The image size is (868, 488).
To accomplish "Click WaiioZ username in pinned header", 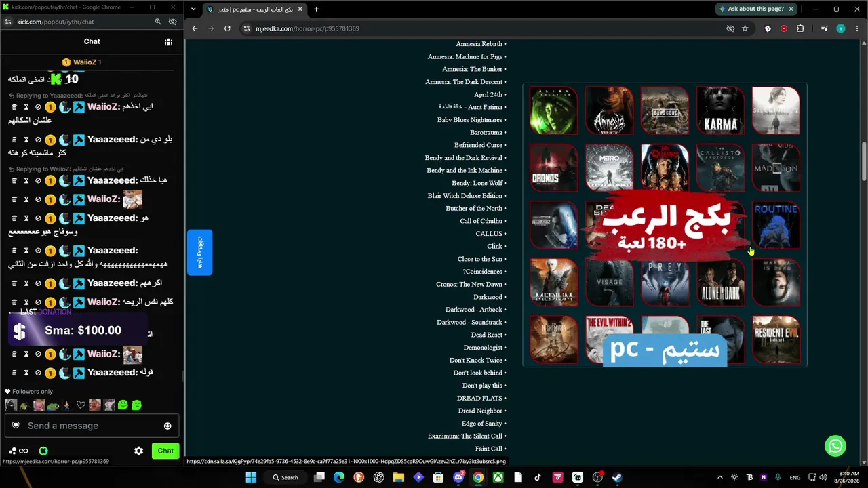I will click(x=85, y=62).
